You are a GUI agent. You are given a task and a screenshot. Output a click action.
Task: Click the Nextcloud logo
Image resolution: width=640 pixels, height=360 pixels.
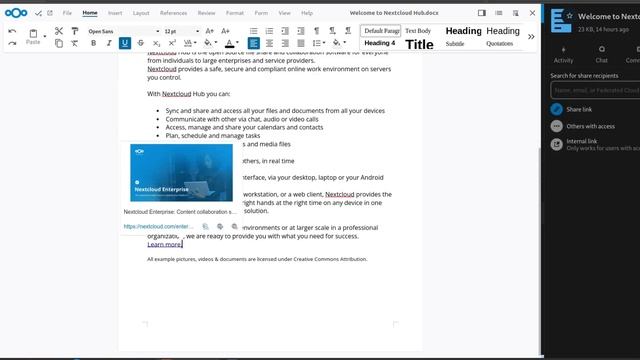click(16, 13)
